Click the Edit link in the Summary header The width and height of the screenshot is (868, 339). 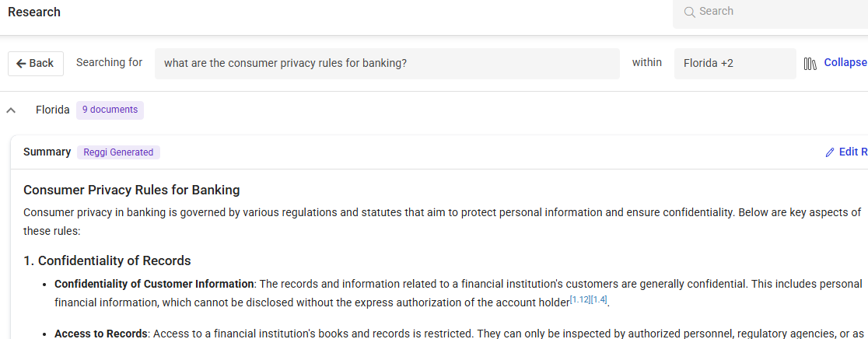[853, 152]
